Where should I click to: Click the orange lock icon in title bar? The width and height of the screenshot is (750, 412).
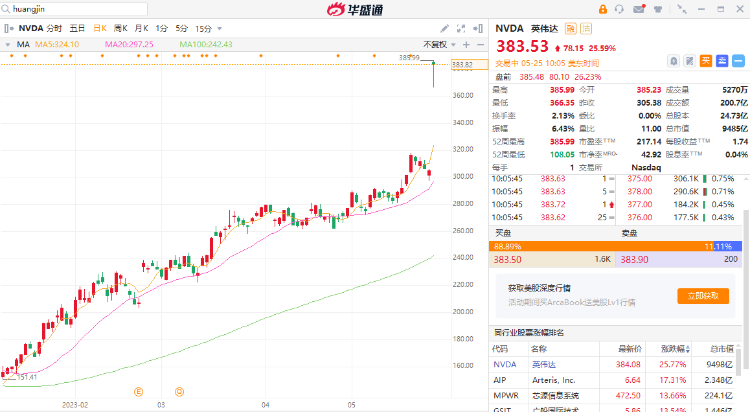point(603,9)
